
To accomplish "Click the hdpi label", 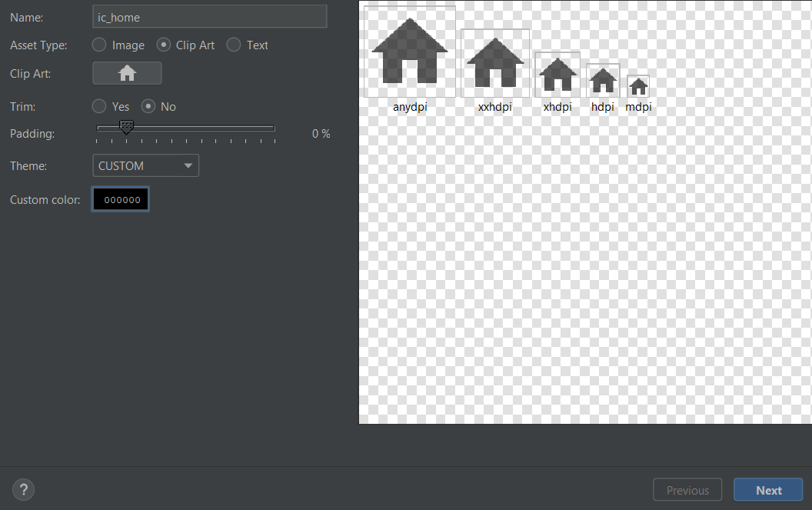I will (603, 107).
